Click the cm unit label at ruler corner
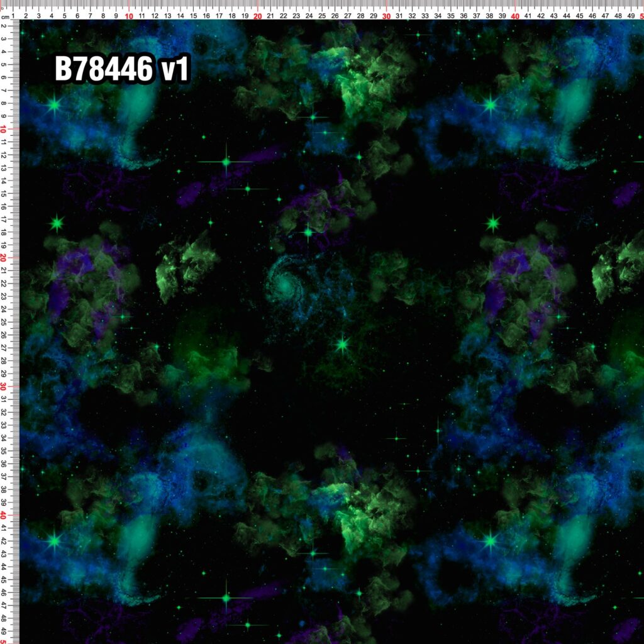The image size is (644, 644). coord(5,17)
